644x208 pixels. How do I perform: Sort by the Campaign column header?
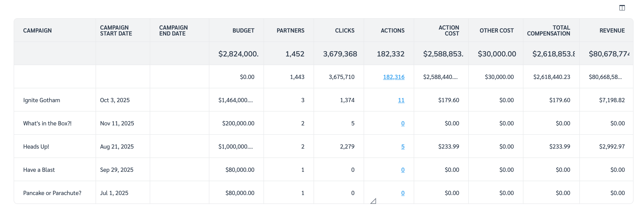click(x=37, y=30)
